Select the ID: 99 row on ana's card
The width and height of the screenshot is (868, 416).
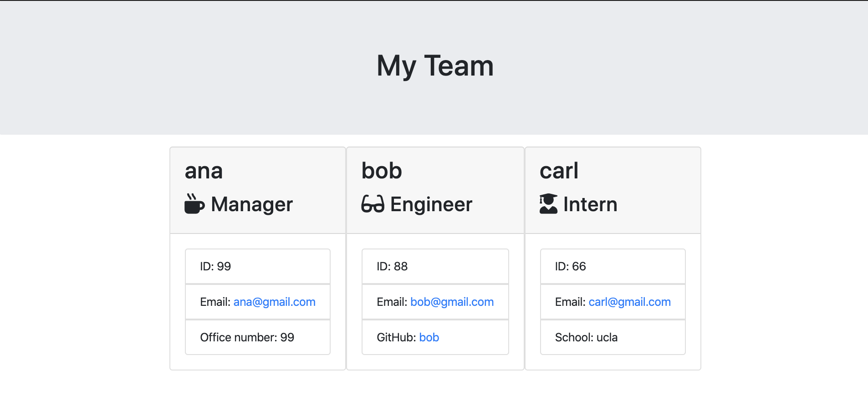258,266
